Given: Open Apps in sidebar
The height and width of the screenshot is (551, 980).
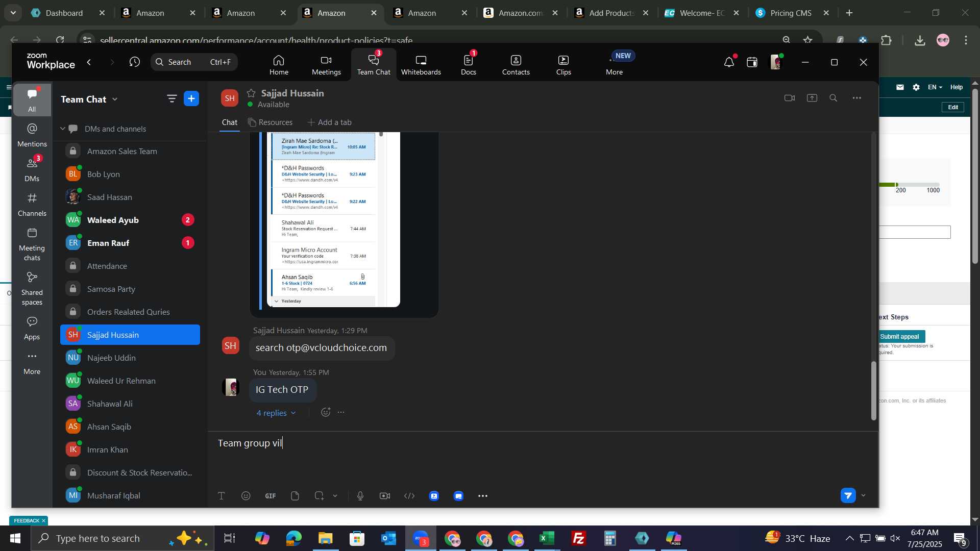Looking at the screenshot, I should pyautogui.click(x=32, y=328).
